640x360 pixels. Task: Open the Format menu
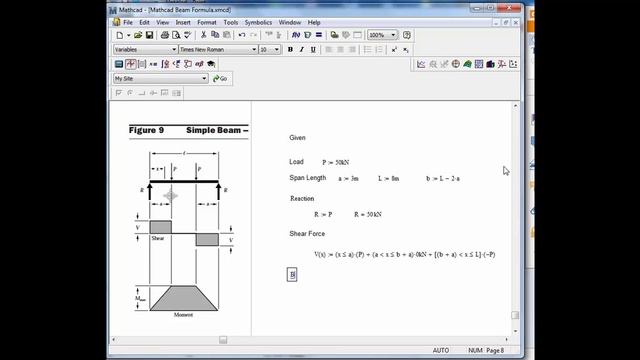tap(207, 22)
